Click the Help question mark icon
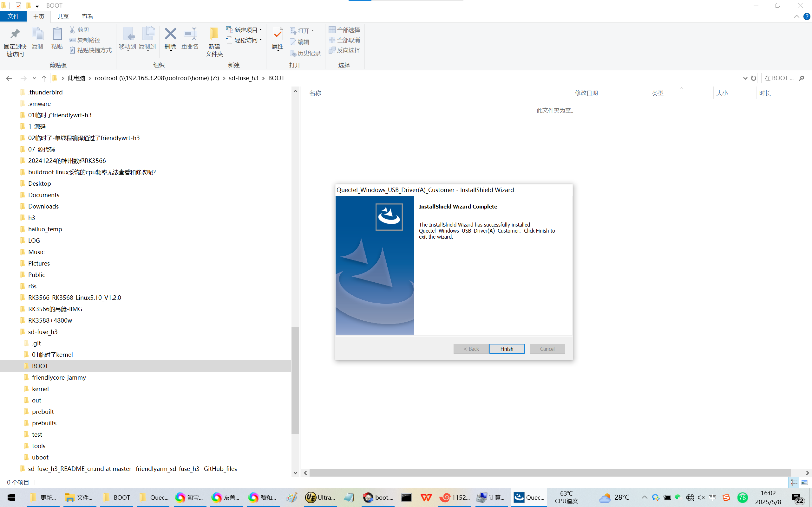The width and height of the screenshot is (812, 507). point(807,16)
